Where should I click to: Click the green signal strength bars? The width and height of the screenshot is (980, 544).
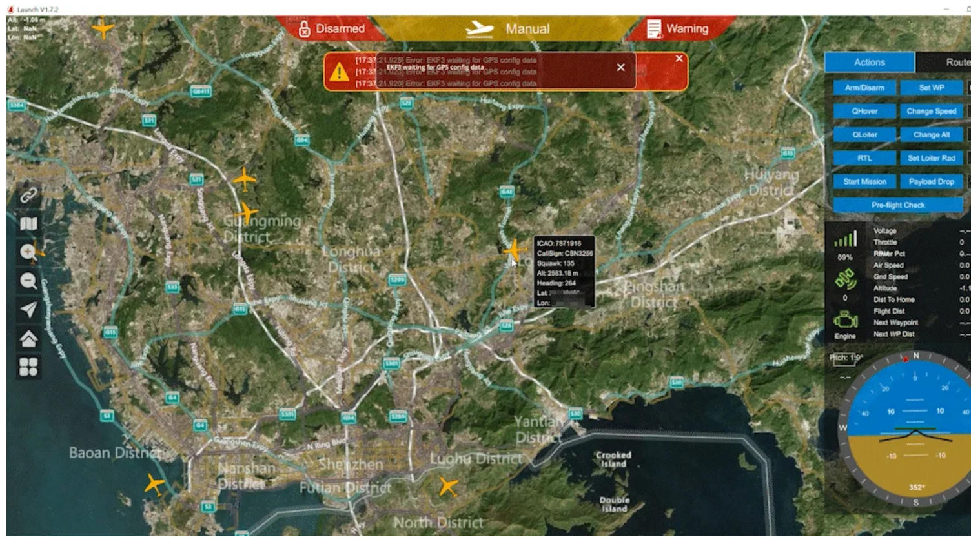point(845,239)
